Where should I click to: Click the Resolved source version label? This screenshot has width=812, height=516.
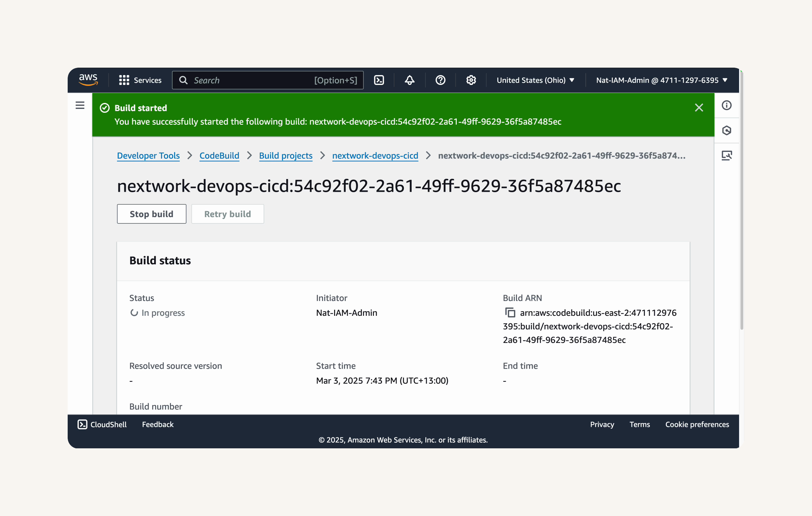[x=176, y=366]
